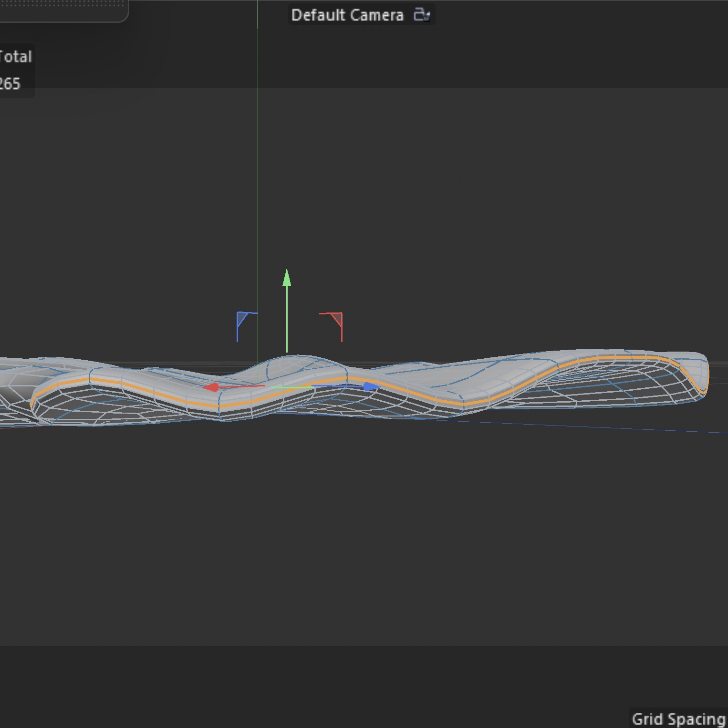Click the Total polygon counter HUD

16,56
